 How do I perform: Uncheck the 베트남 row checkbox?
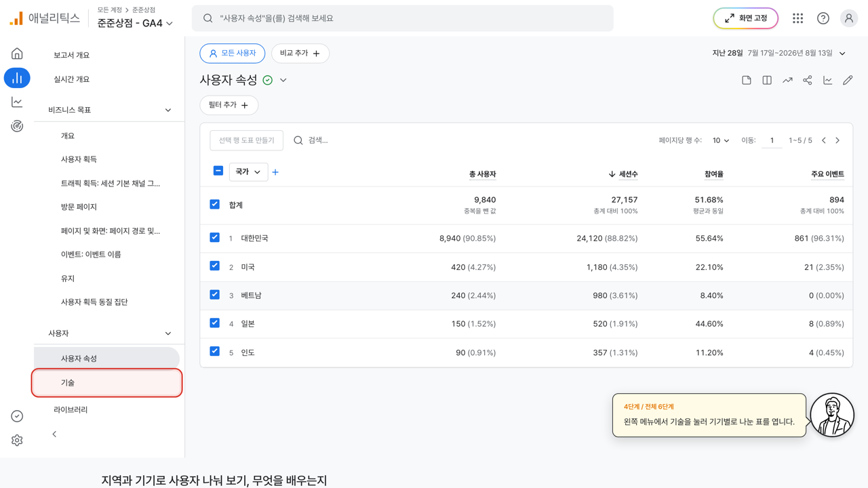click(x=215, y=294)
